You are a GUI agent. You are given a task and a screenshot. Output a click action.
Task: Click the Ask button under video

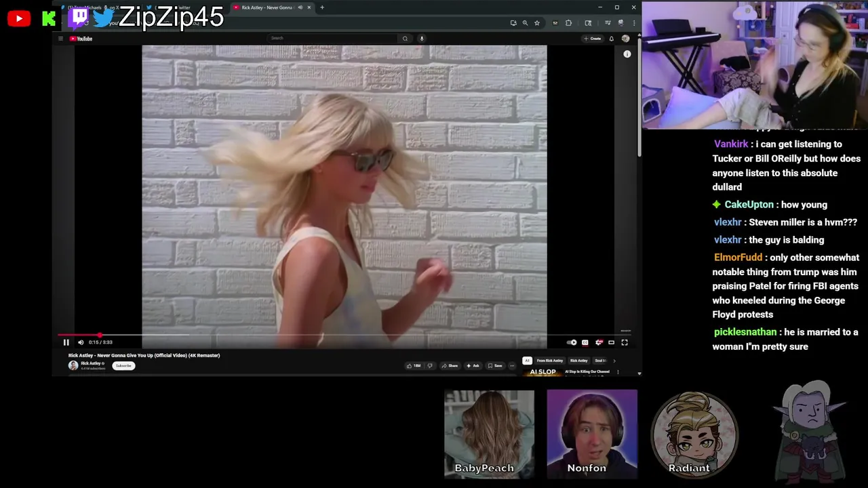[x=473, y=365]
